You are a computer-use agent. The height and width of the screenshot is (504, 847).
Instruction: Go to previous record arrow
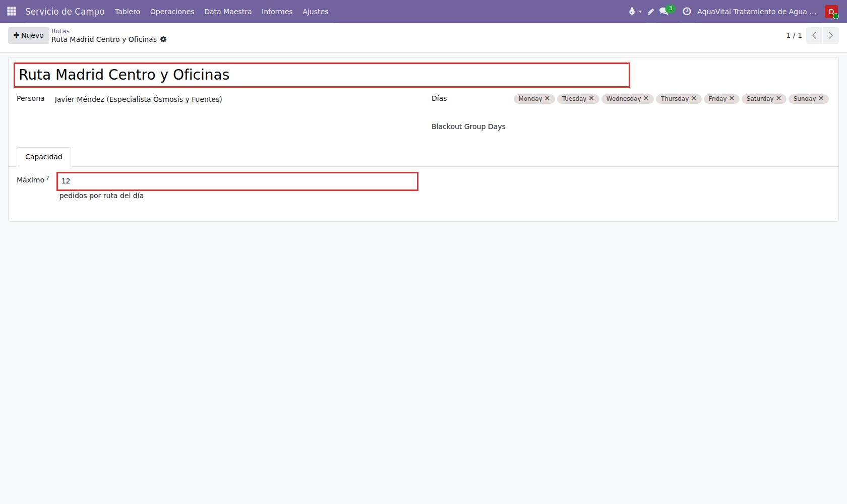(814, 35)
